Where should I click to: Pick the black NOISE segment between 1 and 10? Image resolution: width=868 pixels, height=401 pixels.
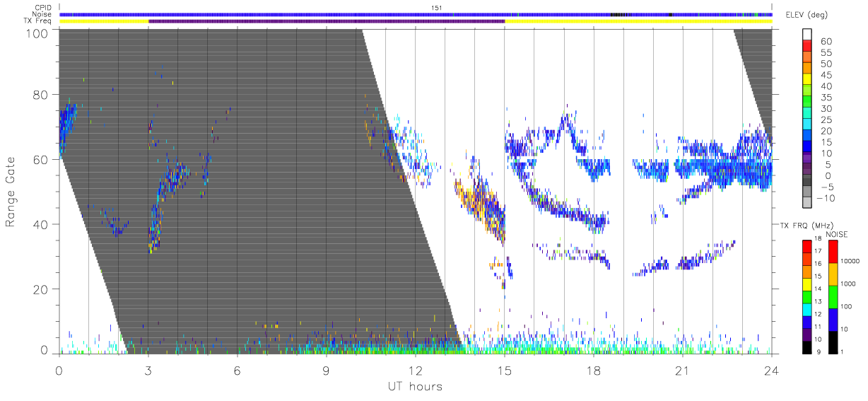point(832,342)
